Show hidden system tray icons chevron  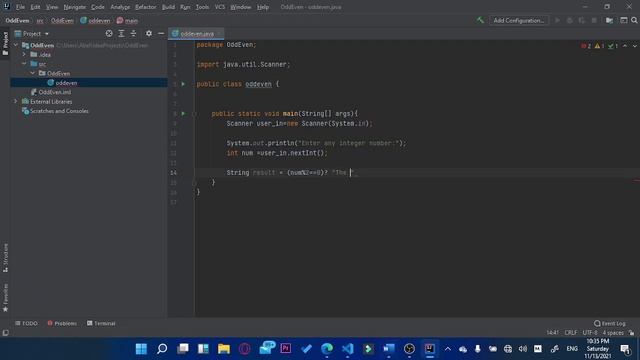[x=448, y=349]
